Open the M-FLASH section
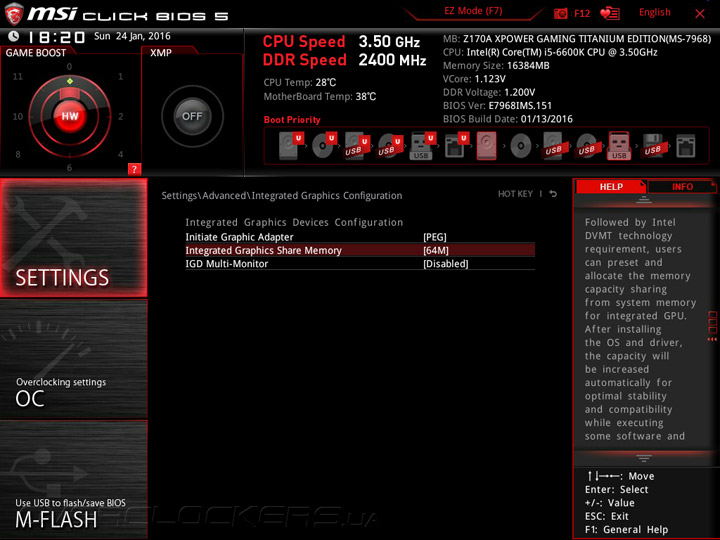Image resolution: width=720 pixels, height=540 pixels. [x=74, y=479]
